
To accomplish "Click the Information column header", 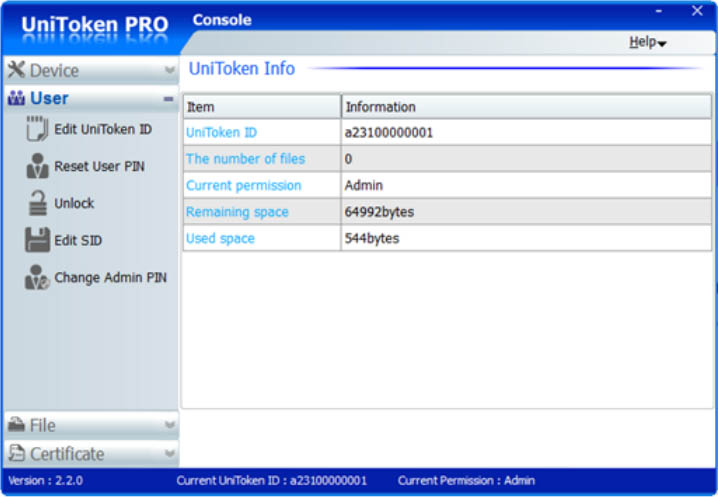I will coord(527,107).
